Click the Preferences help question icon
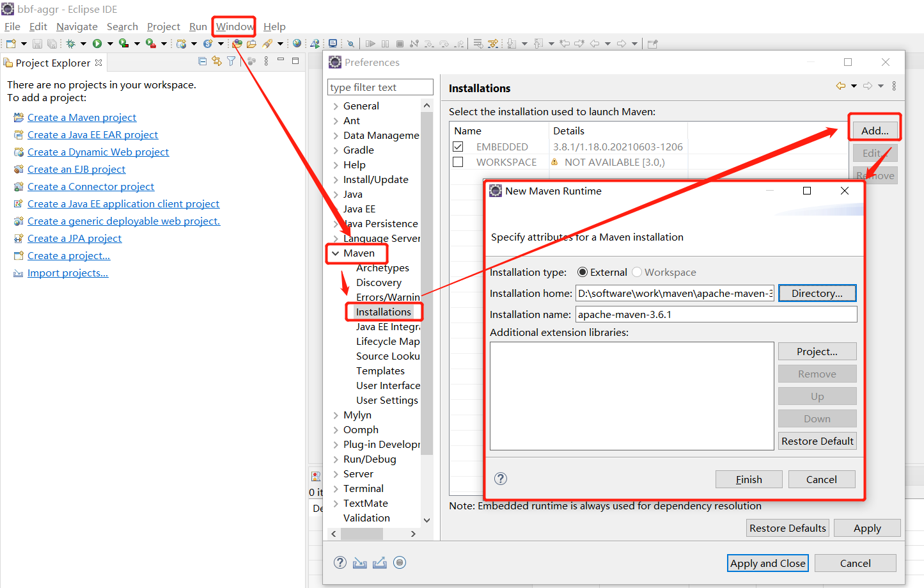924x588 pixels. 340,562
